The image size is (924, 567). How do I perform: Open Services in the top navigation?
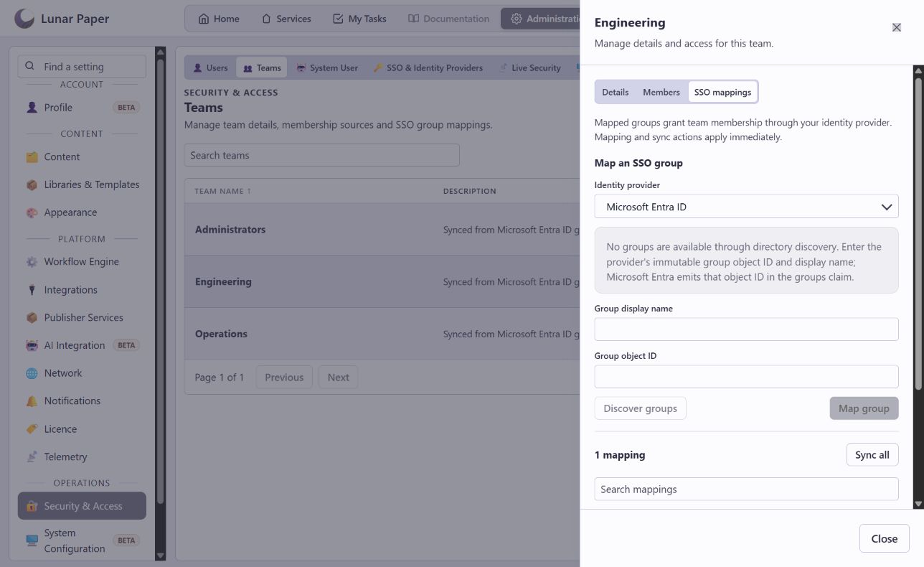click(x=286, y=19)
